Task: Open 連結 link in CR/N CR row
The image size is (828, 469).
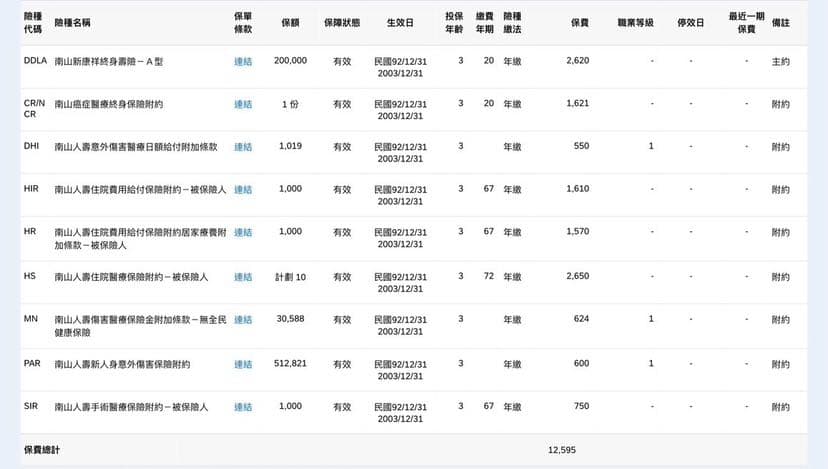Action: point(243,104)
